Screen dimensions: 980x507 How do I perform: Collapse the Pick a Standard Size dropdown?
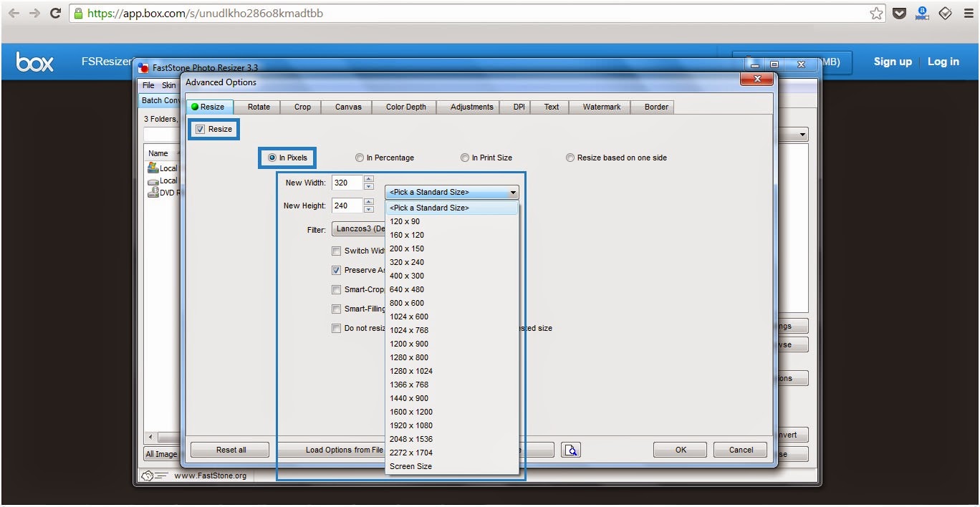(513, 193)
